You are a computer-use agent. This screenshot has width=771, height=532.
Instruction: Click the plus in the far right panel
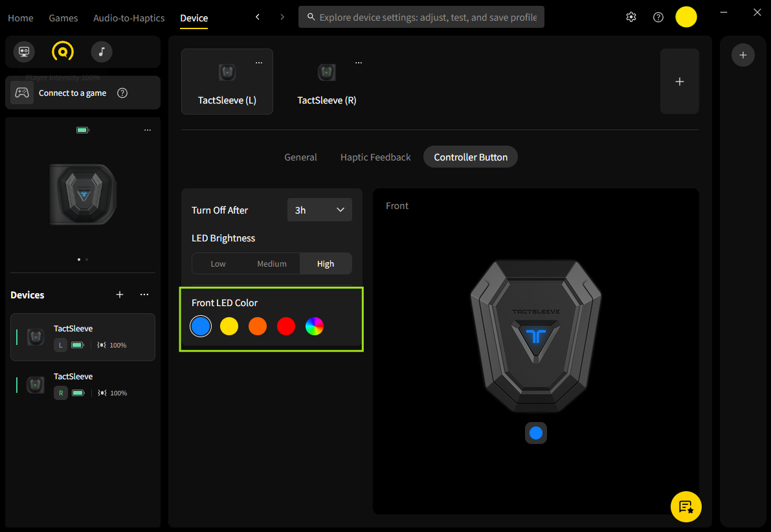click(743, 55)
